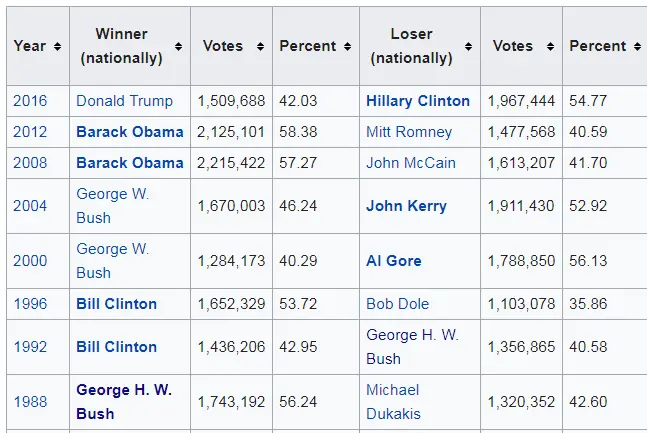Open Michael Dukakis link

pyautogui.click(x=393, y=401)
